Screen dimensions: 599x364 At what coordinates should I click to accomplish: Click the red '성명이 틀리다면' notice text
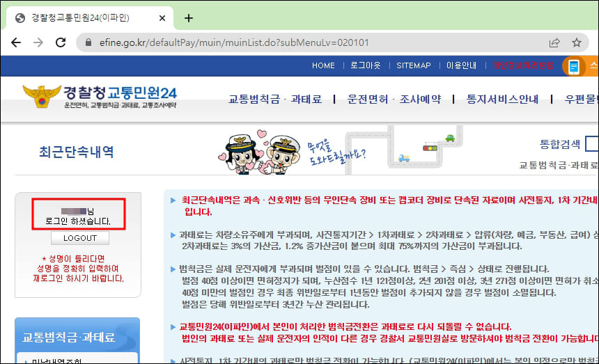point(73,259)
